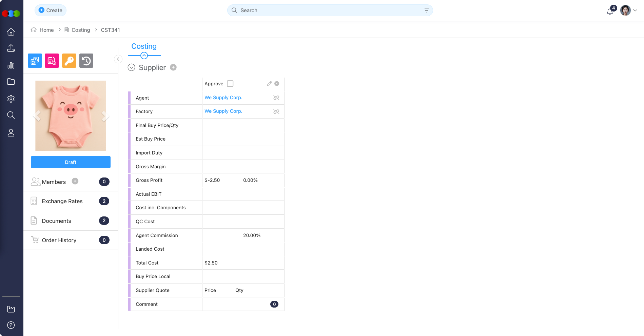Open the Exchange Rates section
Viewport: 644px width, 336px height.
(x=62, y=201)
